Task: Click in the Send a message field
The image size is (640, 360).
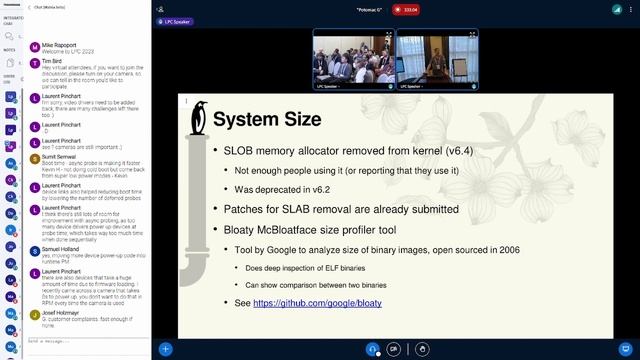Action: click(x=88, y=341)
